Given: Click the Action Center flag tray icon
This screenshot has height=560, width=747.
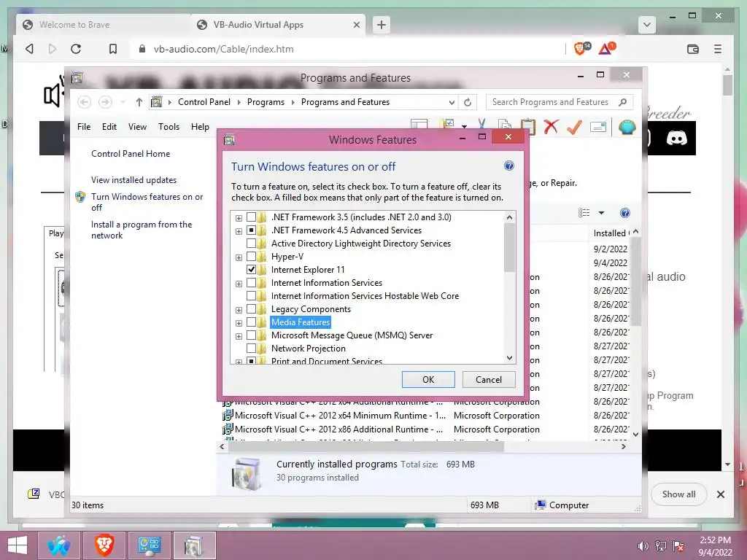Looking at the screenshot, I should click(x=678, y=546).
